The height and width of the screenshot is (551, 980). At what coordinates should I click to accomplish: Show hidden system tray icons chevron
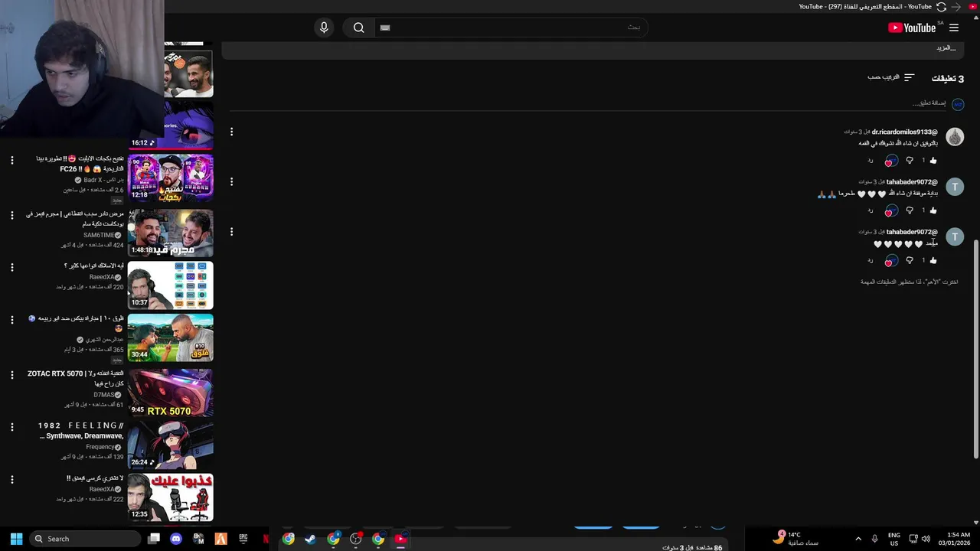[x=858, y=539]
